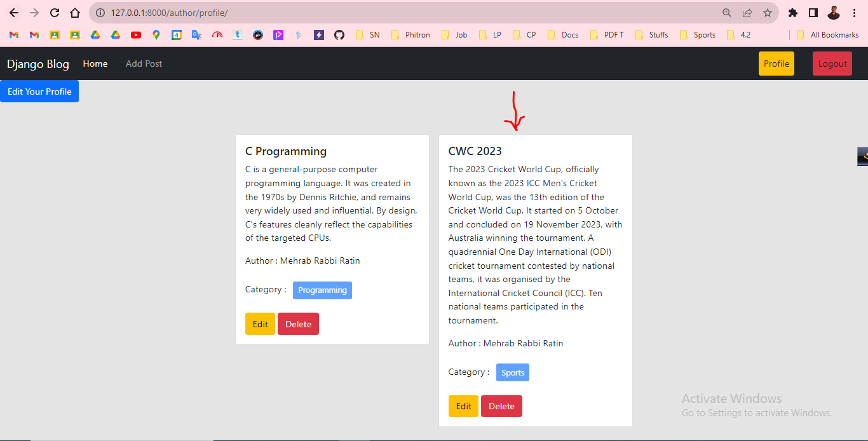
Task: Click the browser forward arrow
Action: point(34,13)
